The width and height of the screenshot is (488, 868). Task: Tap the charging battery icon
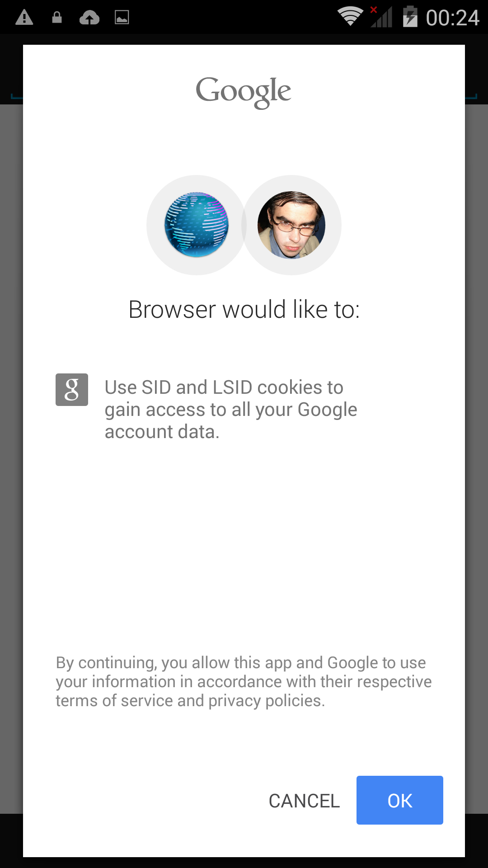pos(410,17)
